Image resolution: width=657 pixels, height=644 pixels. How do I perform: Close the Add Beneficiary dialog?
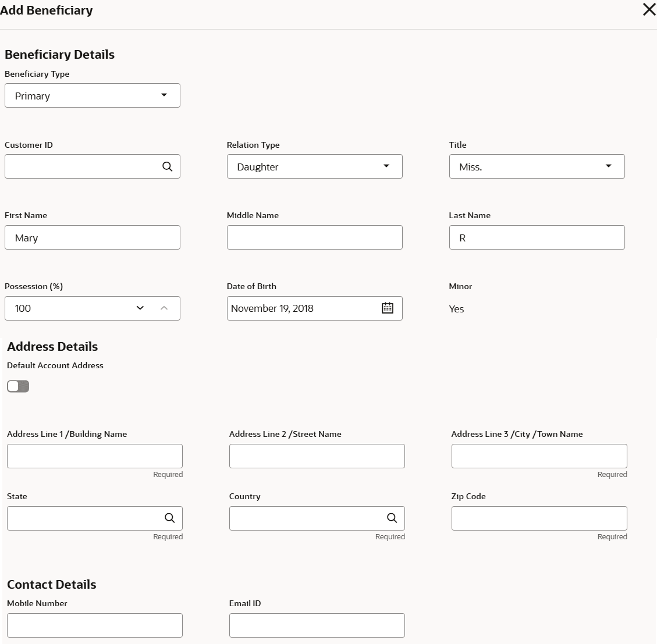tap(648, 9)
